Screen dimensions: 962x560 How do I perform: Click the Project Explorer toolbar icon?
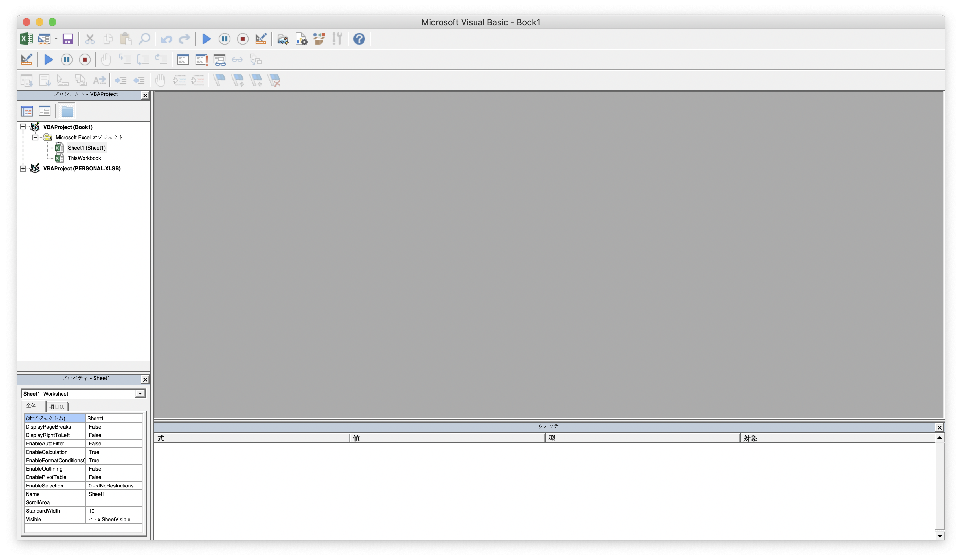(x=282, y=39)
